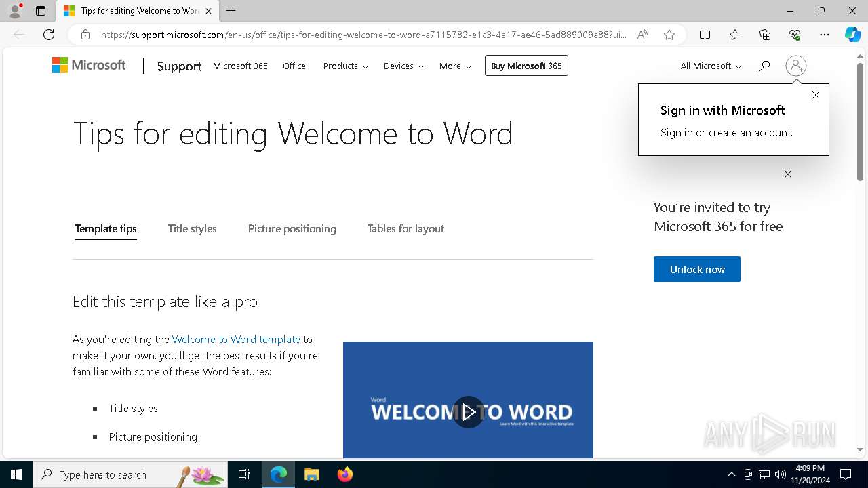
Task: Open the Favorites list icon
Action: [x=735, y=35]
